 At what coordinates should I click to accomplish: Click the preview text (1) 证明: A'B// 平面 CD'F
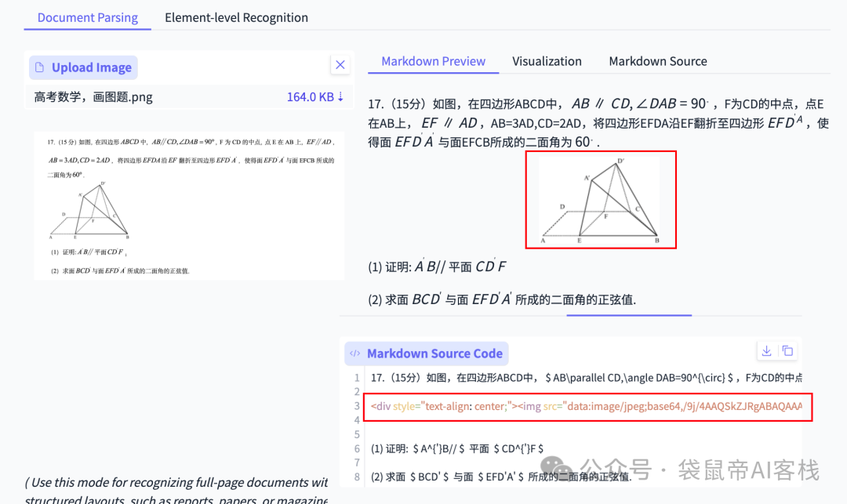click(437, 267)
